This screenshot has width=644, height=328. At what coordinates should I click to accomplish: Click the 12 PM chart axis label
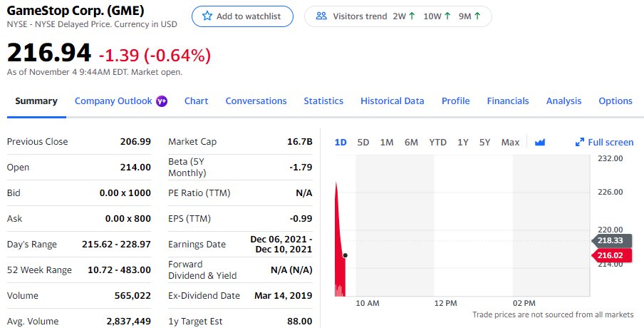[446, 303]
